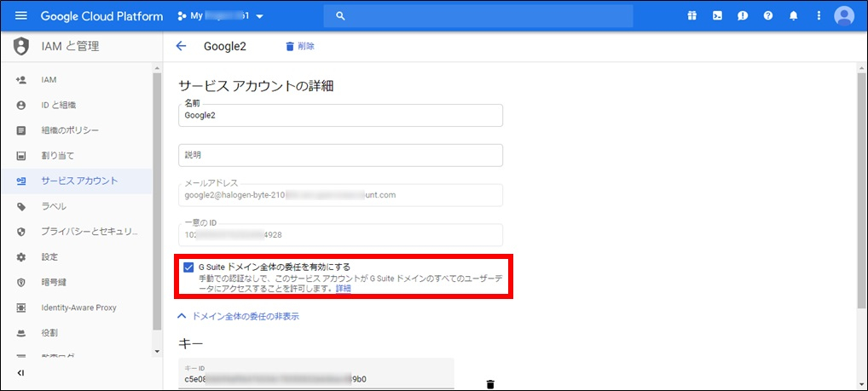Toggle the G Suite domain-wide delegation checkbox

pyautogui.click(x=188, y=267)
